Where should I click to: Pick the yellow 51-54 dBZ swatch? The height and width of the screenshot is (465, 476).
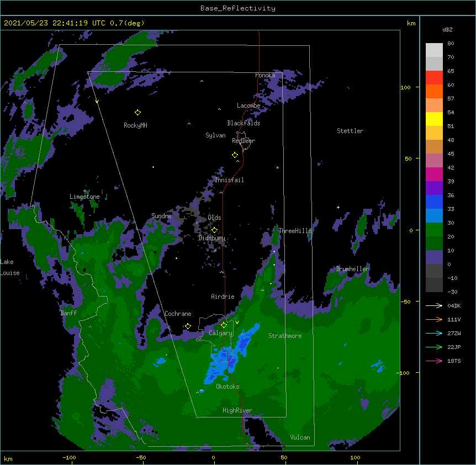tap(434, 119)
